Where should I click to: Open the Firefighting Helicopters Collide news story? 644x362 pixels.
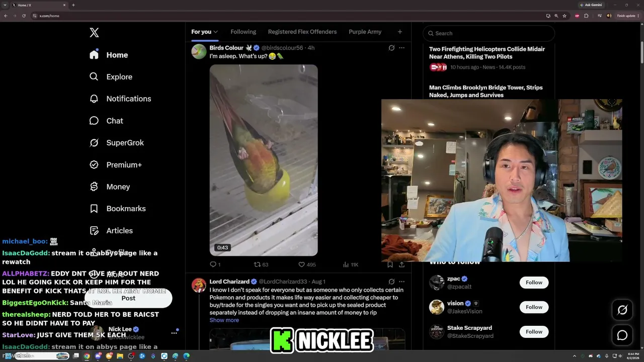(x=487, y=53)
